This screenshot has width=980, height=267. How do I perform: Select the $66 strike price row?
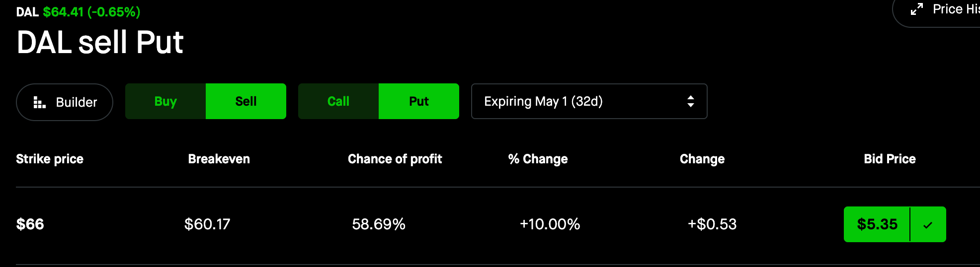point(30,224)
